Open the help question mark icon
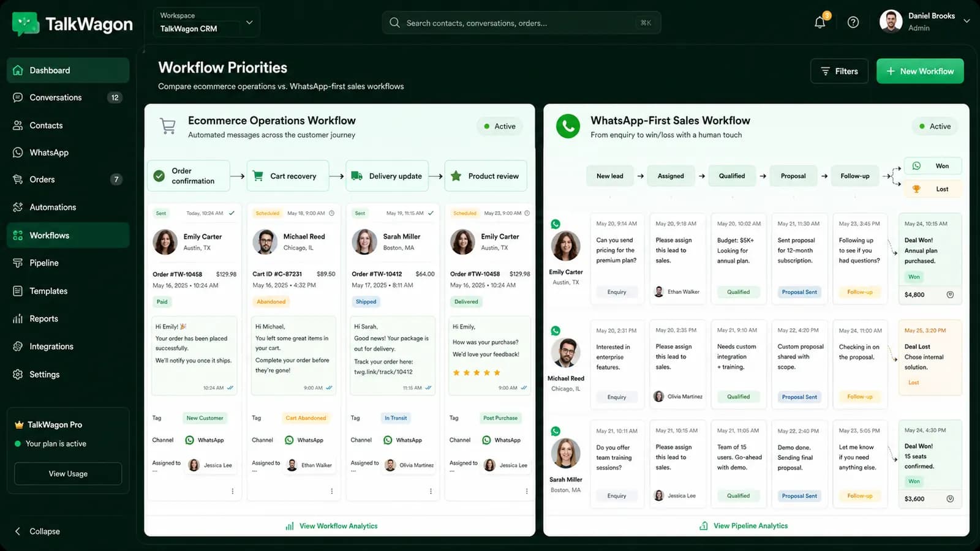The image size is (980, 551). click(853, 23)
